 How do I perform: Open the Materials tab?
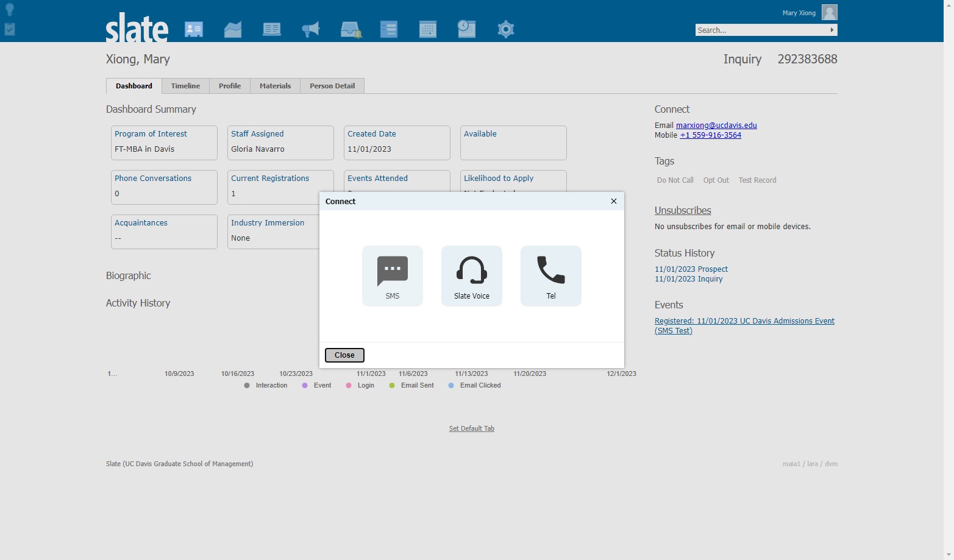click(275, 86)
